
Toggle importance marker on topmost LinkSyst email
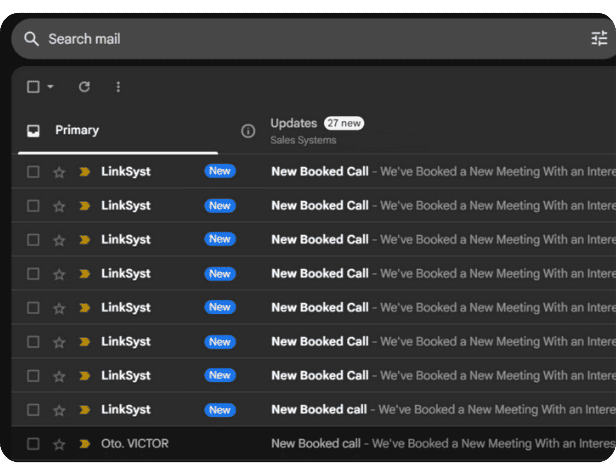point(84,172)
